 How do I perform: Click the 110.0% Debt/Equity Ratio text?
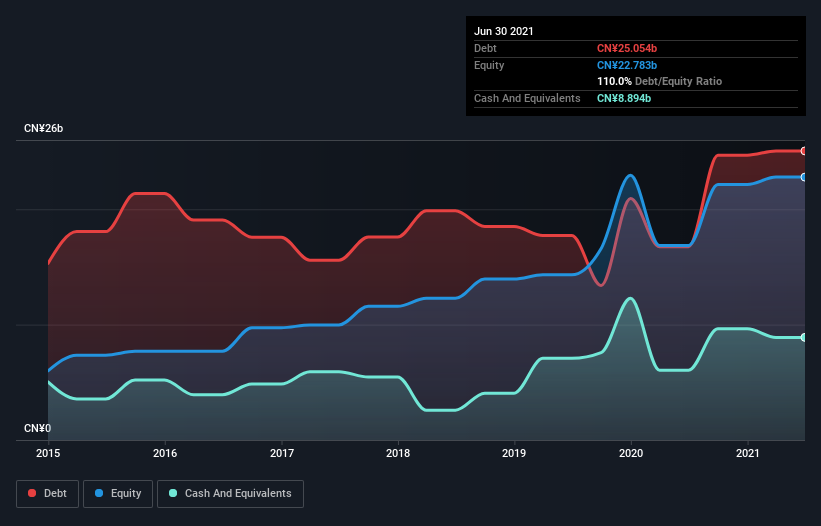(659, 81)
